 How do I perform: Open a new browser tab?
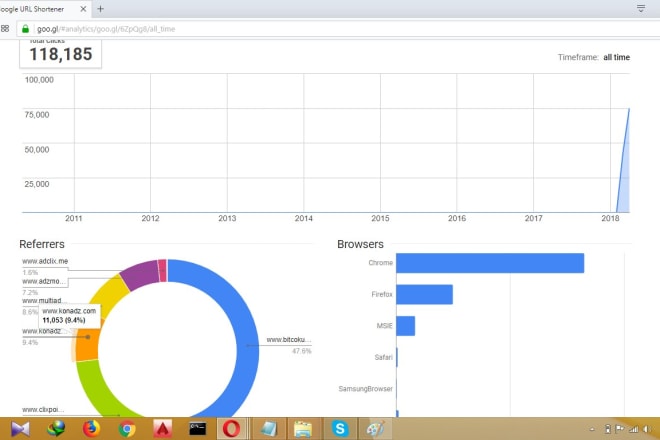tap(100, 9)
